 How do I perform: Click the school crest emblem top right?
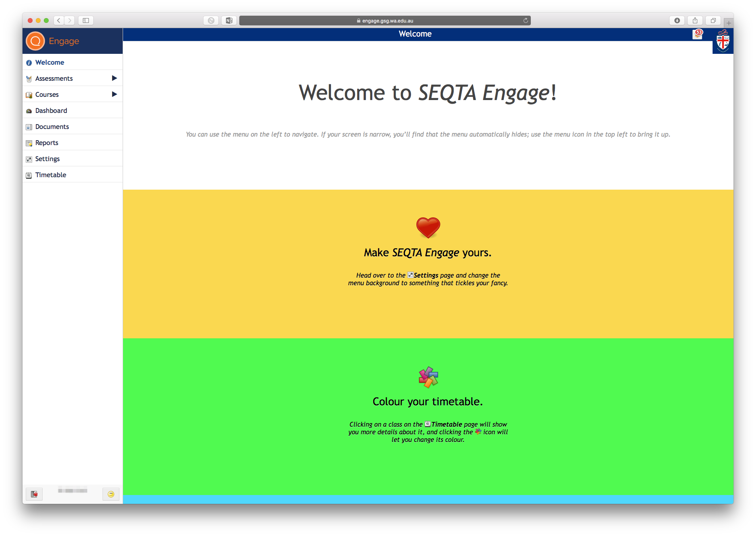coord(723,41)
